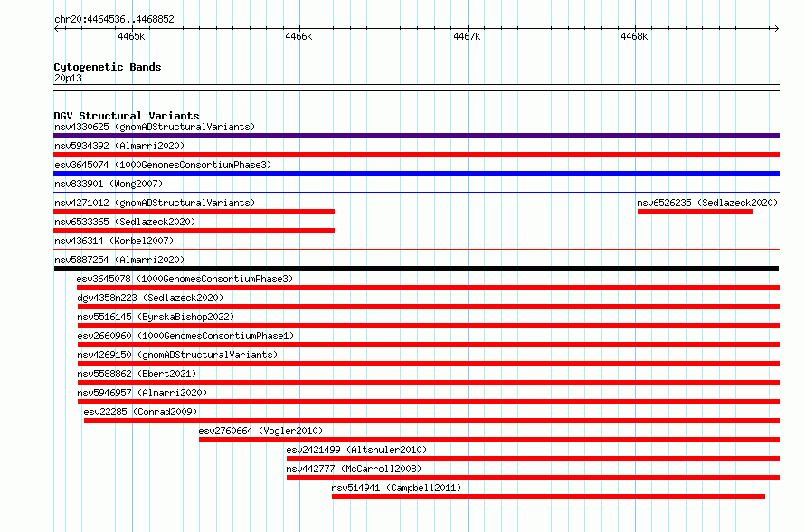Select the red esv2660960 variant bar
This screenshot has width=805, height=532.
coord(429,345)
